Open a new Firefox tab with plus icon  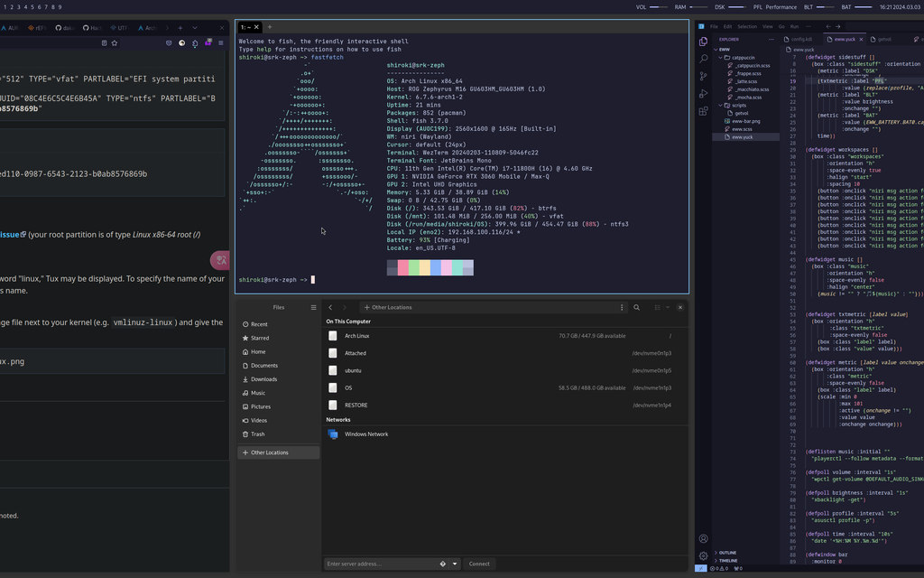180,27
